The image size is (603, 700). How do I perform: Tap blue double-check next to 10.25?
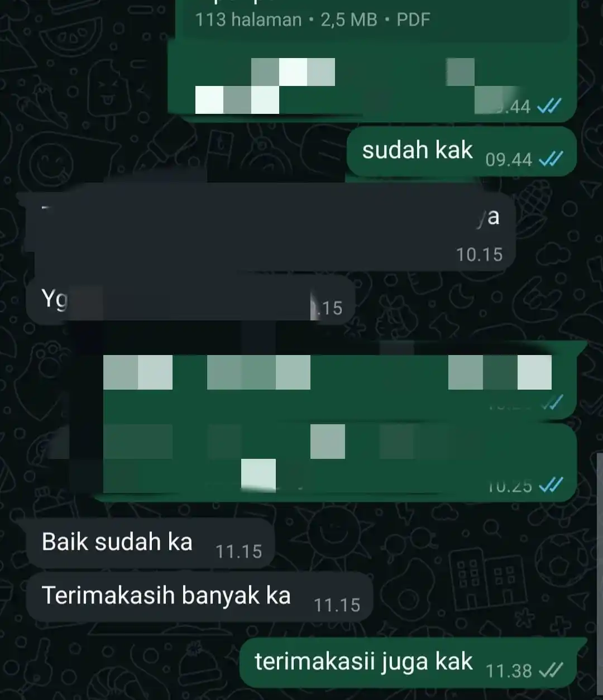pyautogui.click(x=551, y=486)
